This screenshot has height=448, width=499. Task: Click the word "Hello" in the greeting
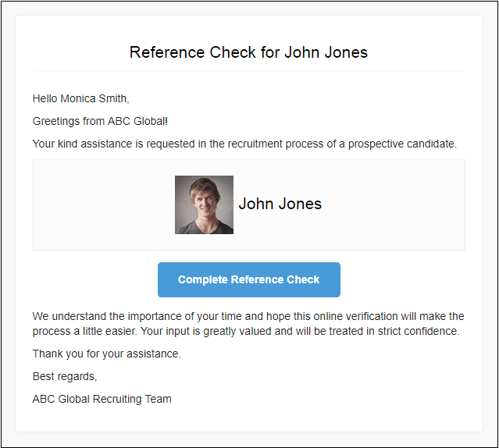point(45,98)
